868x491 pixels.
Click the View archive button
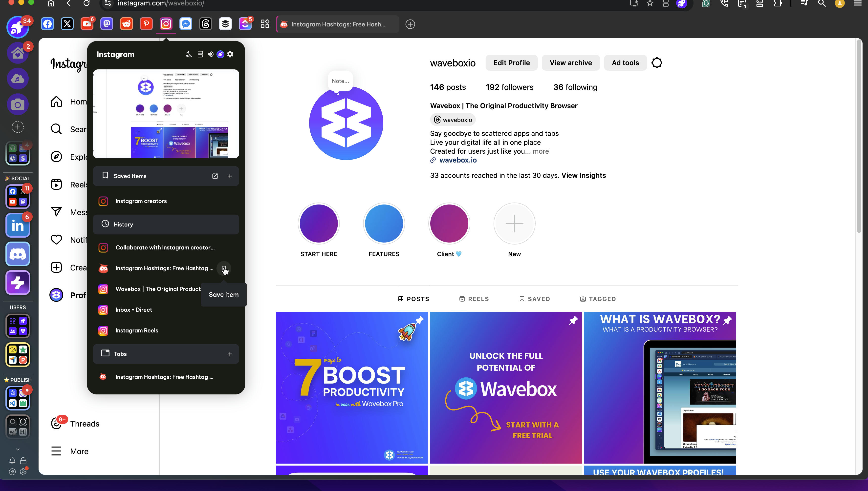pos(571,63)
